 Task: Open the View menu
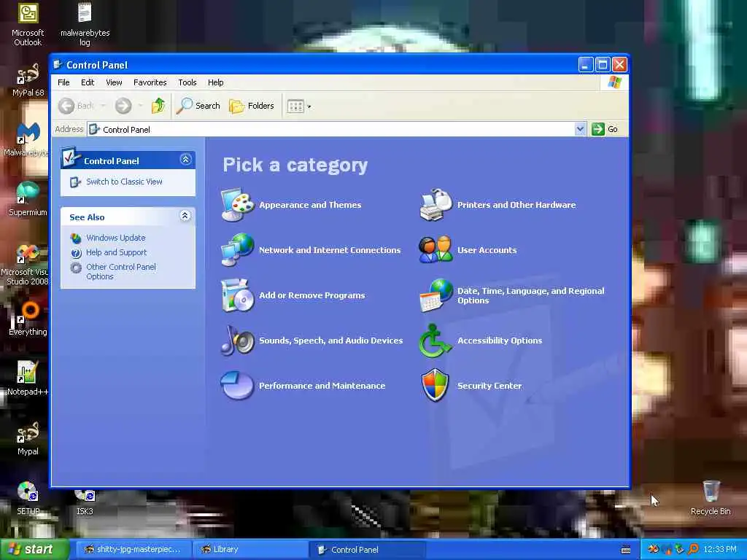point(114,82)
